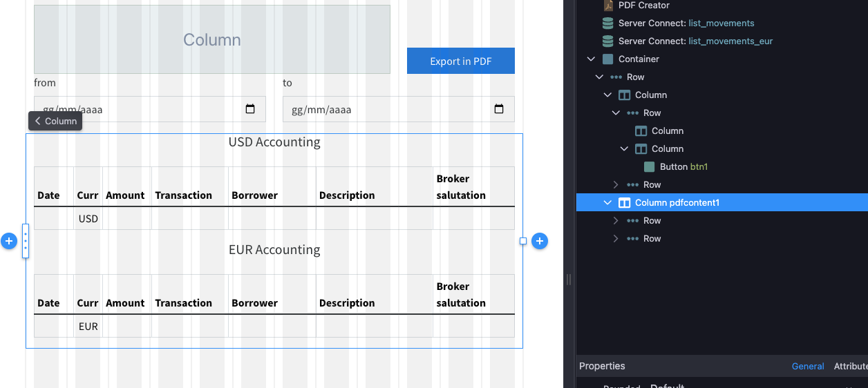868x388 pixels.
Task: Click the Column breadcrumb back button
Action: (55, 121)
